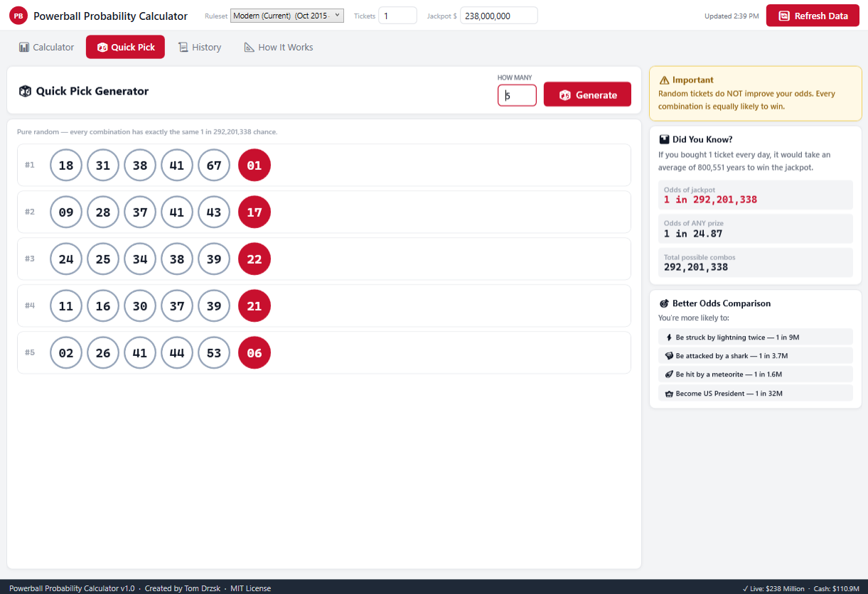Go to the How It Works tab
Viewport: 868px width, 594px height.
(279, 47)
